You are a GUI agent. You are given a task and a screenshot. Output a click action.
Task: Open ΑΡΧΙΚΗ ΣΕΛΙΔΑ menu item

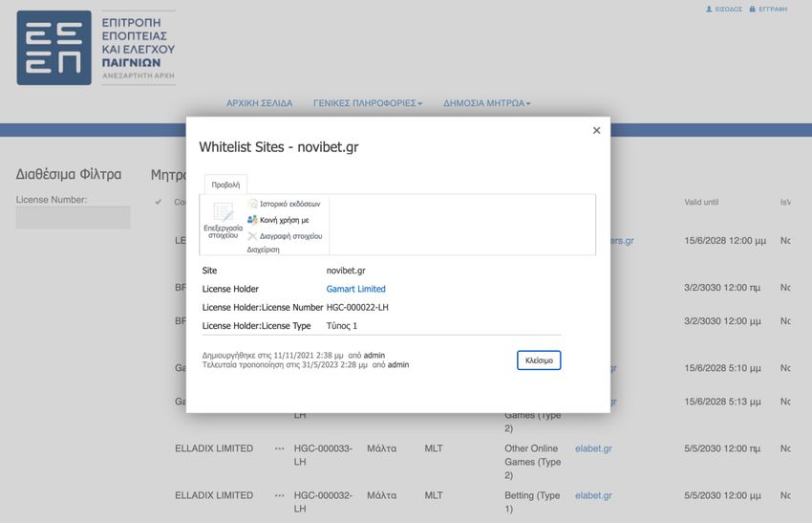point(260,103)
